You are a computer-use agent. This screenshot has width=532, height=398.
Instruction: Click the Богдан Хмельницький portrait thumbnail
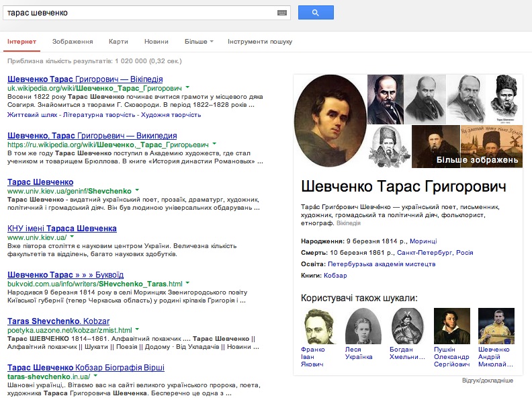(x=408, y=326)
